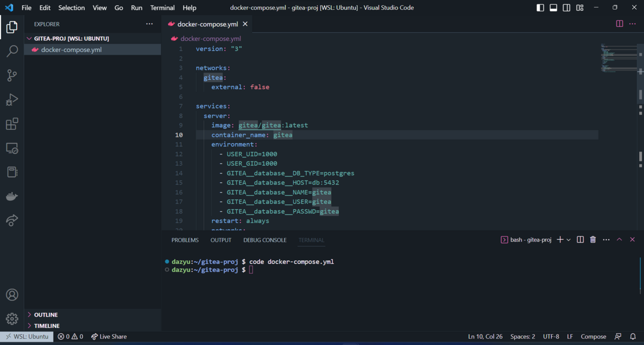Change language mode Compose
This screenshot has width=644, height=345.
coord(594,336)
